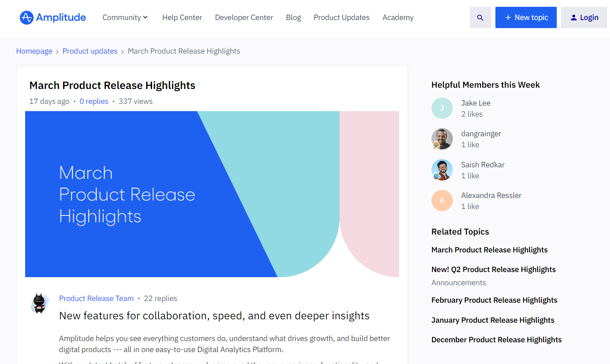Open the Academy menu item
This screenshot has width=610, height=364.
coord(397,17)
